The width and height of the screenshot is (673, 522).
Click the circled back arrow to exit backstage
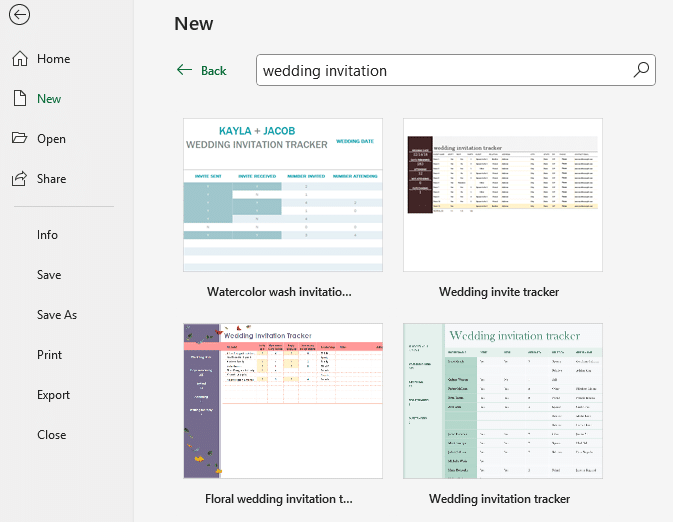coord(19,15)
